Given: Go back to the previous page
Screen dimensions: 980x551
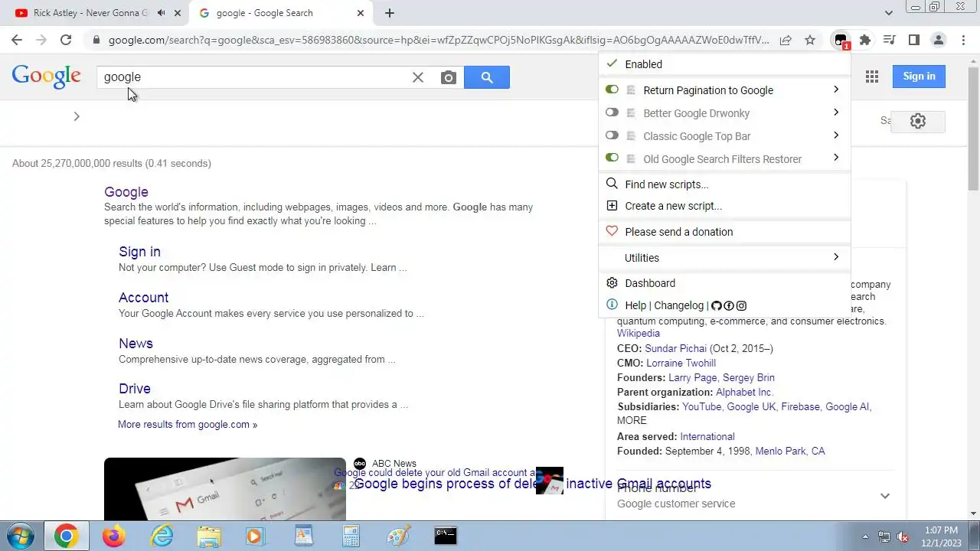Looking at the screenshot, I should pos(17,41).
